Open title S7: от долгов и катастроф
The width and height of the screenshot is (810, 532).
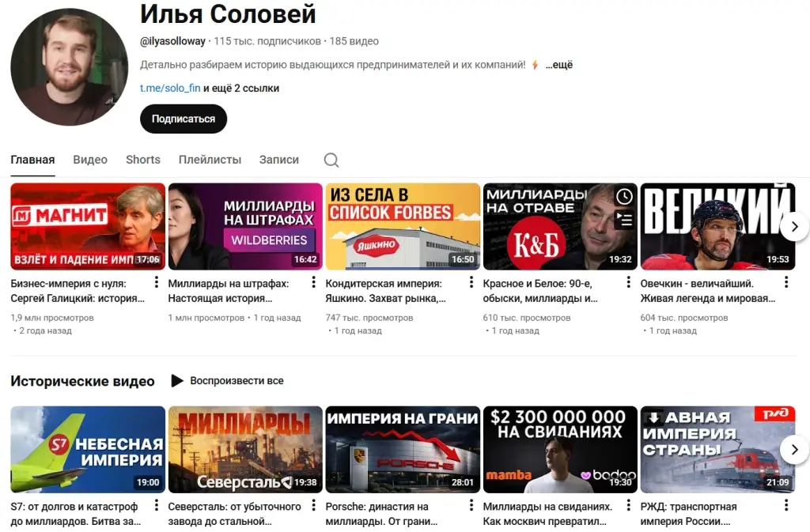click(x=75, y=514)
